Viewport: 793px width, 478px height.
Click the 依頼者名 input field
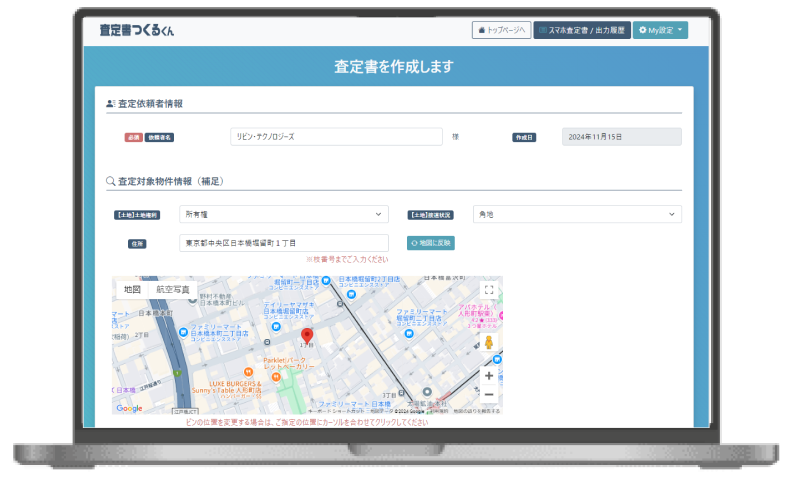point(336,137)
